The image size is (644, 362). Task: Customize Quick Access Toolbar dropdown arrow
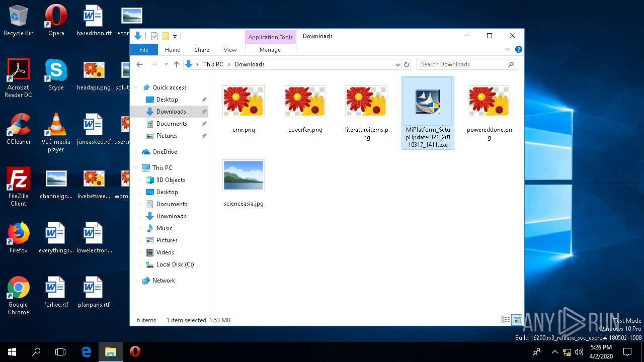pyautogui.click(x=175, y=36)
